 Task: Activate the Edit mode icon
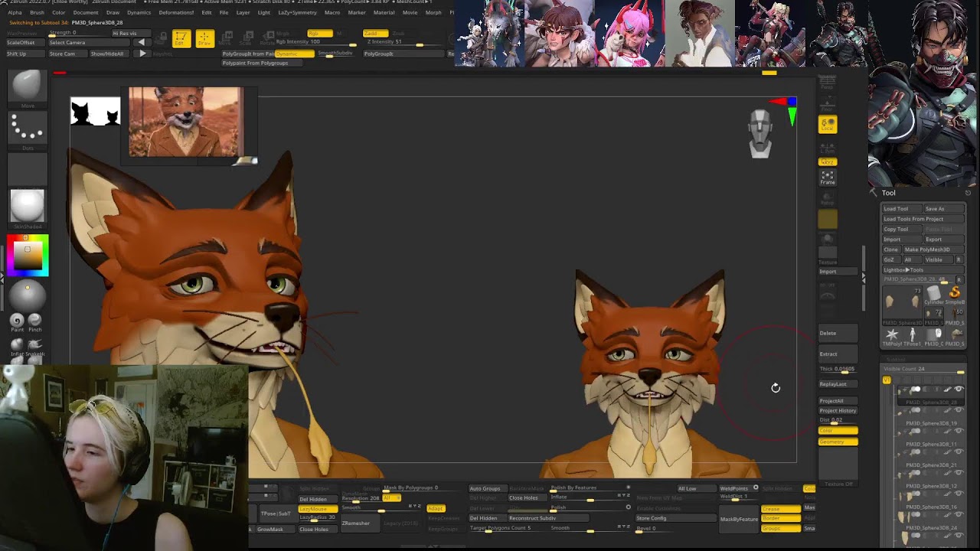pos(181,38)
